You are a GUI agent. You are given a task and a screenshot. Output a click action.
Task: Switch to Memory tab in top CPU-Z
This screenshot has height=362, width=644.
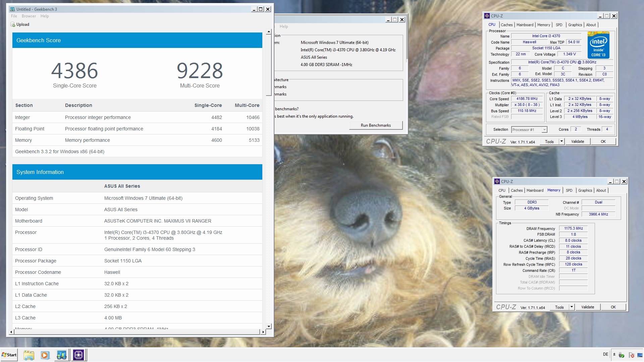544,25
